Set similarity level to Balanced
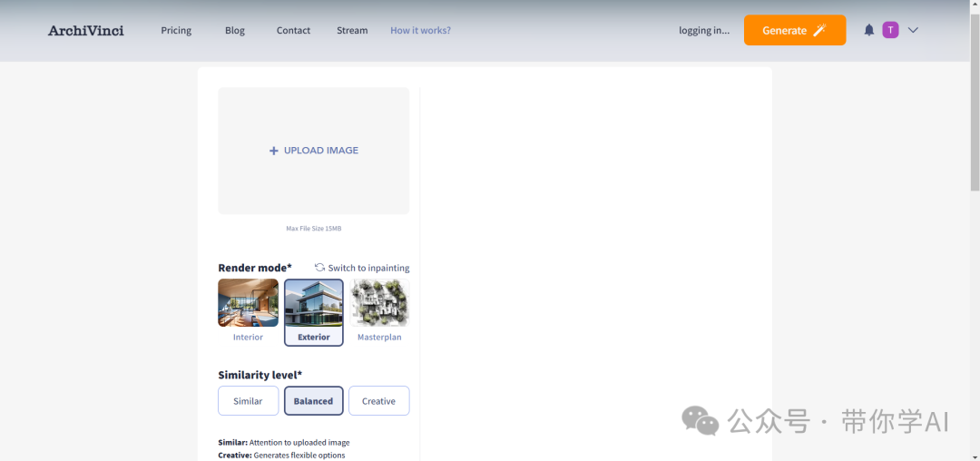Screen dimensions: 980x461 coord(314,401)
